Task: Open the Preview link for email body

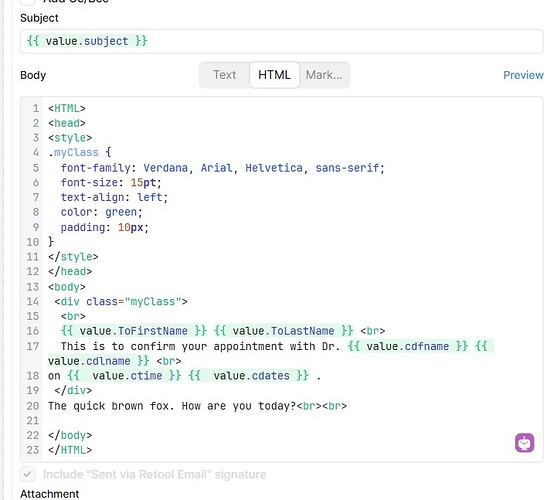Action: (523, 75)
